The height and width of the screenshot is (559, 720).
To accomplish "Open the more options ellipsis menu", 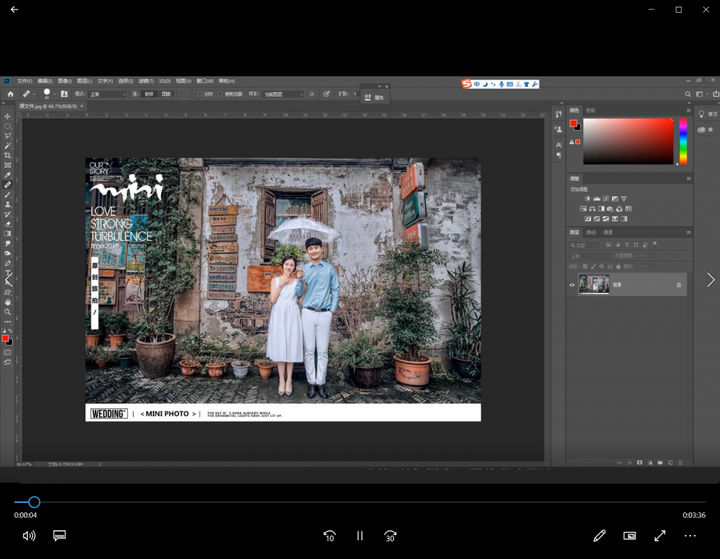I will [x=690, y=536].
